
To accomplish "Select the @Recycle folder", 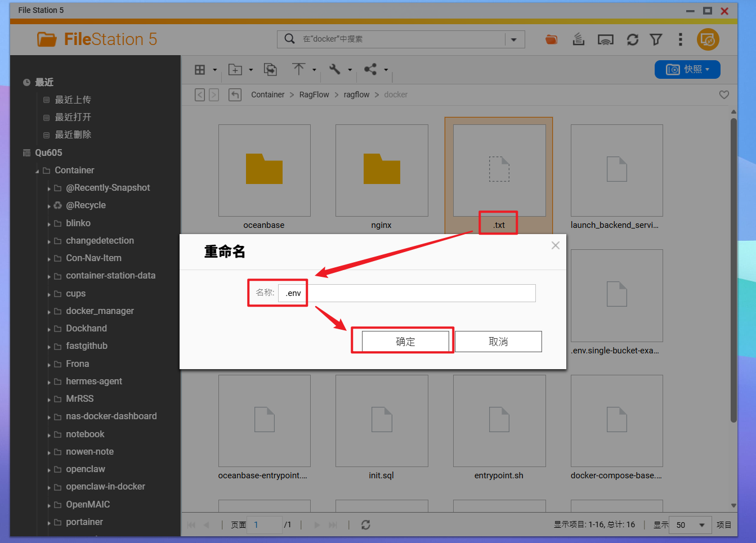I will (86, 205).
